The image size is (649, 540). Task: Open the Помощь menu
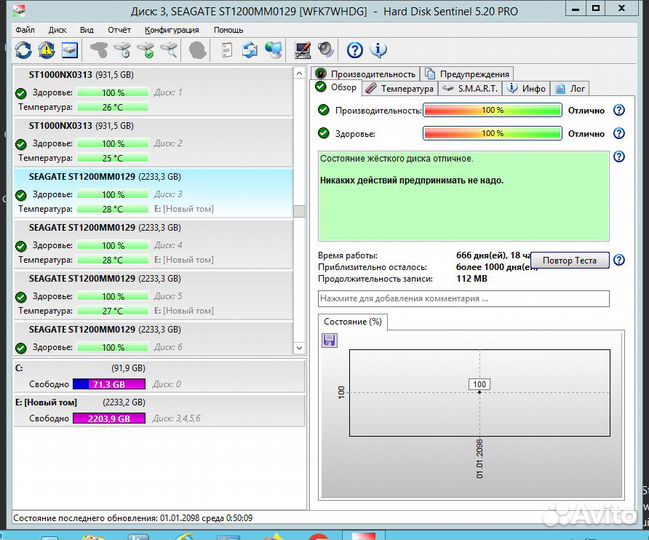pyautogui.click(x=228, y=30)
